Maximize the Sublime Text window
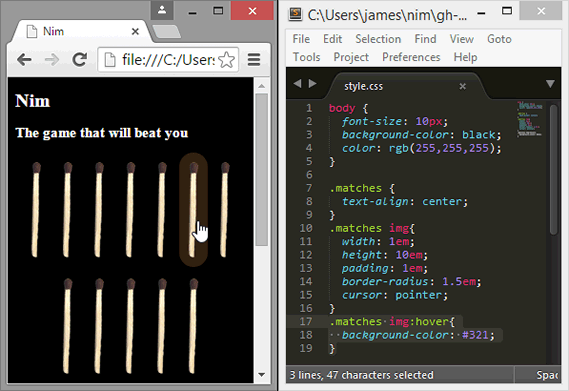This screenshot has width=569, height=391. 507,11
